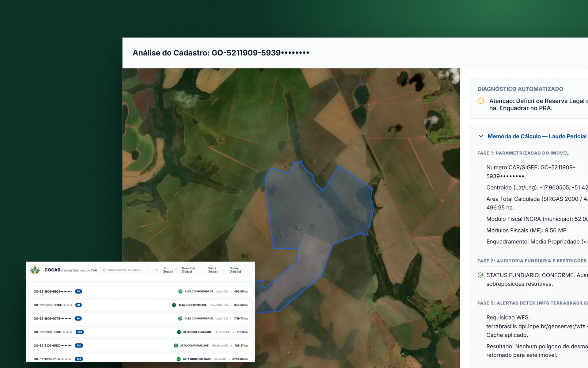Click score badge 88 on GO-5211909-8776
This screenshot has width=588, height=368.
78,318
